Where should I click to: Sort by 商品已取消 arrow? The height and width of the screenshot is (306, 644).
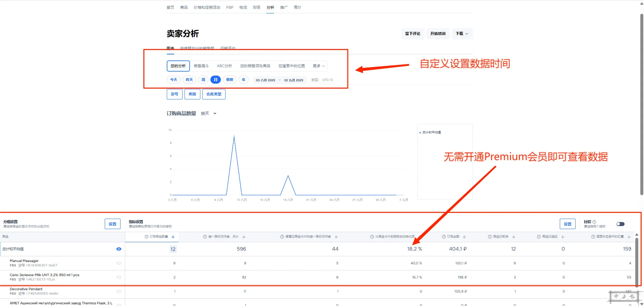coord(514,237)
